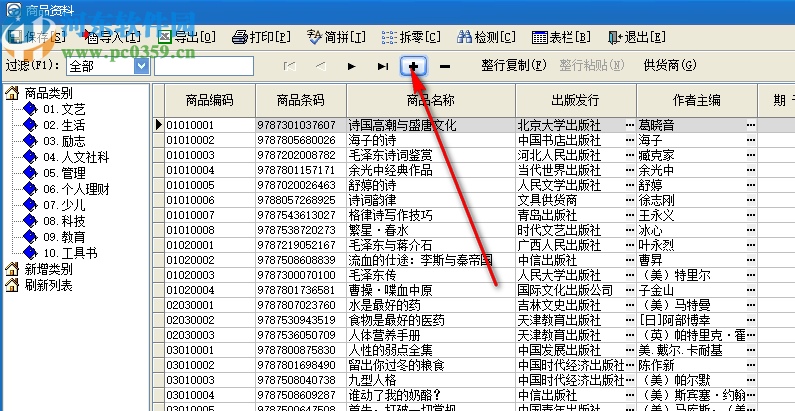Image resolution: width=795 pixels, height=411 pixels.
Task: Select title cell 曹操·喋血中原
Action: pos(431,290)
